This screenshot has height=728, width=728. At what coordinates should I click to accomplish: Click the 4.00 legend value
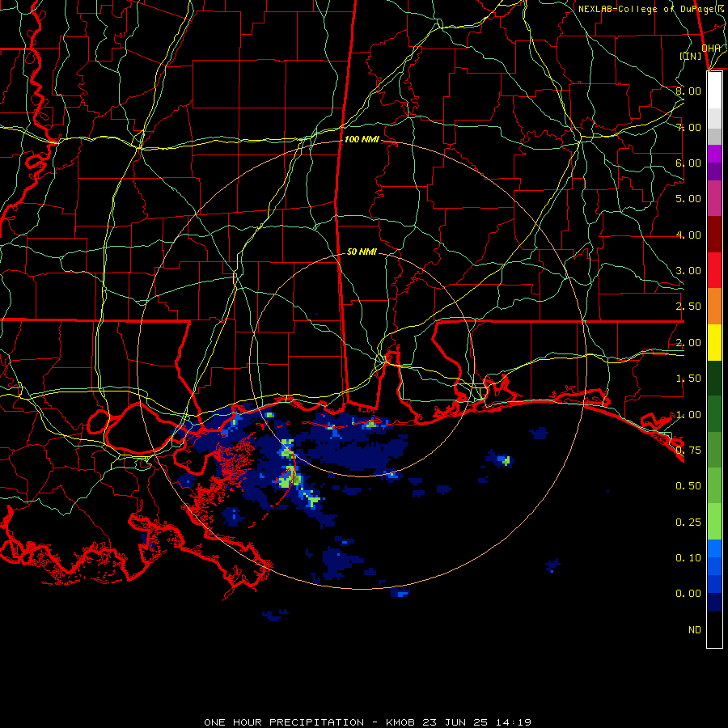688,235
